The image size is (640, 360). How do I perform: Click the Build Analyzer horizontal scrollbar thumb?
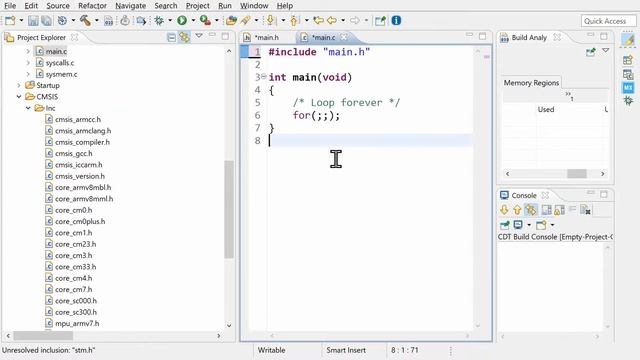[577, 173]
